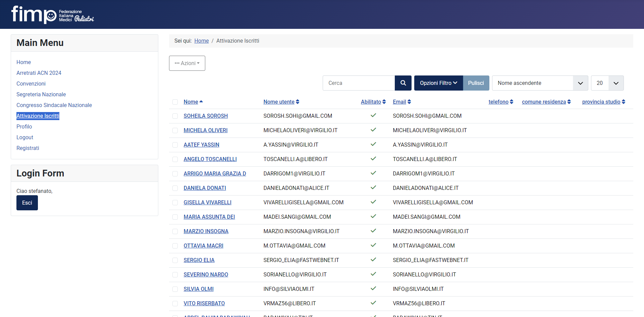Change the 20 items per page dropdown
This screenshot has width=644, height=317.
click(607, 83)
